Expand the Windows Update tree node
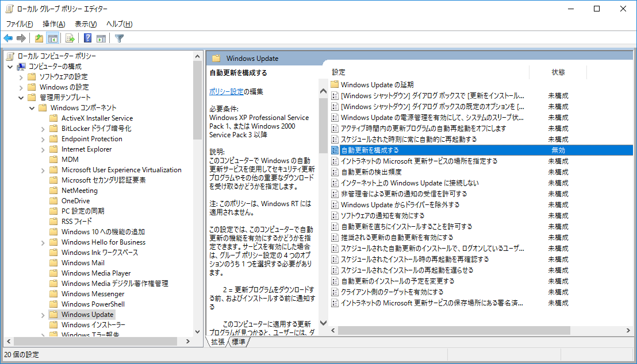Screen dimensions: 637x364 click(x=43, y=315)
